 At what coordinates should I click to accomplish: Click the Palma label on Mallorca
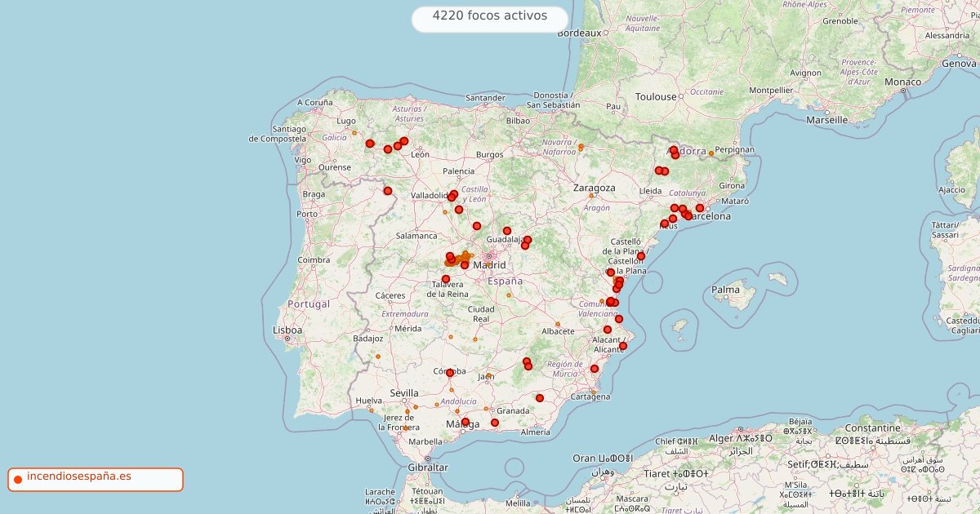[725, 289]
